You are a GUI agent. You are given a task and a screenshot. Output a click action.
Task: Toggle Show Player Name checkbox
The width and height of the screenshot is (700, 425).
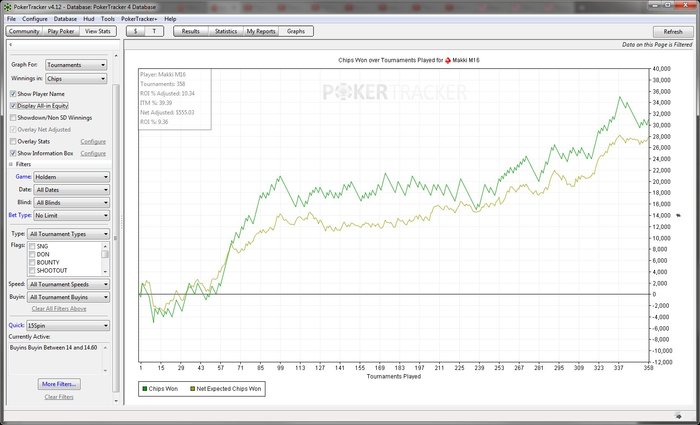click(x=13, y=94)
